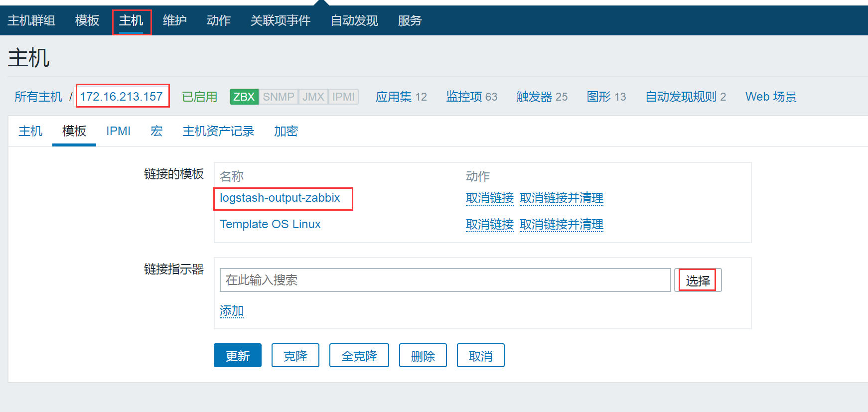Click 取消链接并清理 for logstash-output-zabbix
Image resolution: width=868 pixels, height=412 pixels.
click(562, 198)
